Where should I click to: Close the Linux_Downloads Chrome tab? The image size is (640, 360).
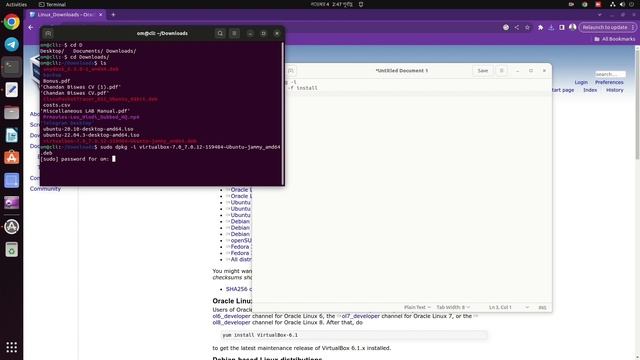click(x=100, y=15)
